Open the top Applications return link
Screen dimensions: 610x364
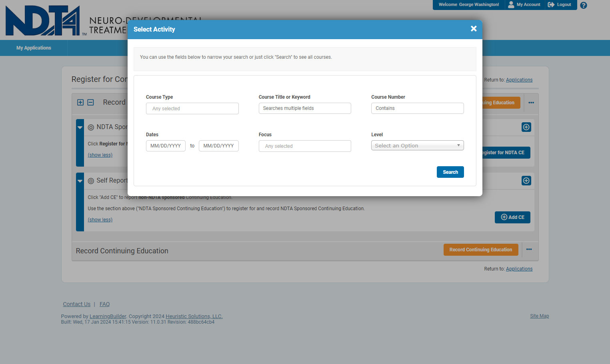coord(519,80)
